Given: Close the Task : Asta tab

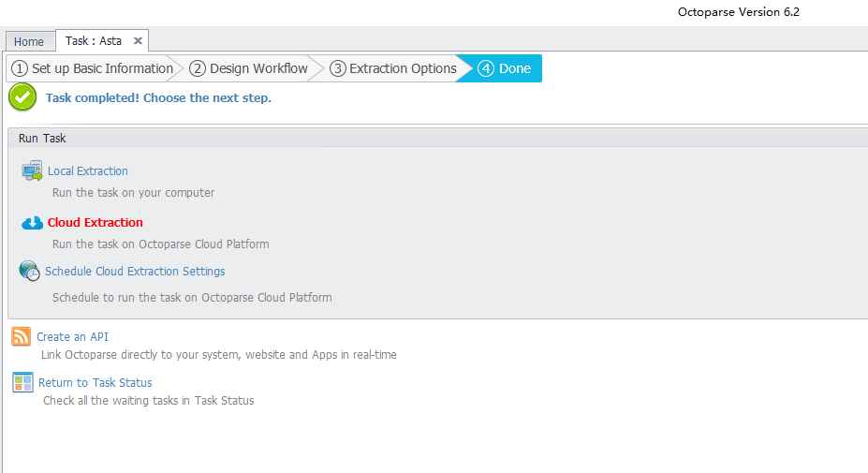Looking at the screenshot, I should point(138,41).
